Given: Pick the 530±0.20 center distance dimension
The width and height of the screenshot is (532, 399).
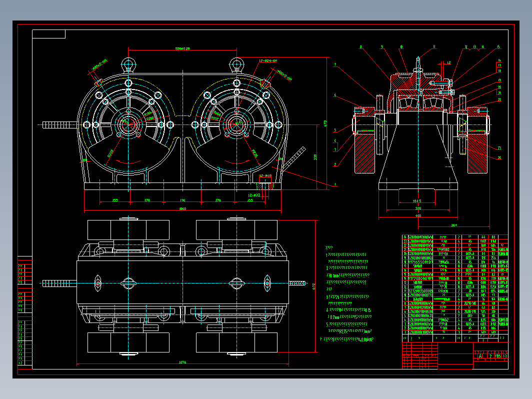Looking at the screenshot, I should pos(182,48).
